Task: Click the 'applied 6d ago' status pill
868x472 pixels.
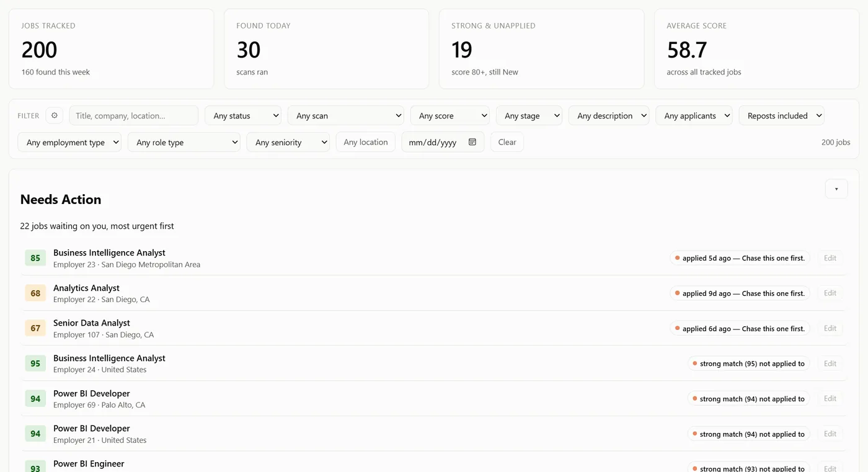Action: pyautogui.click(x=740, y=329)
